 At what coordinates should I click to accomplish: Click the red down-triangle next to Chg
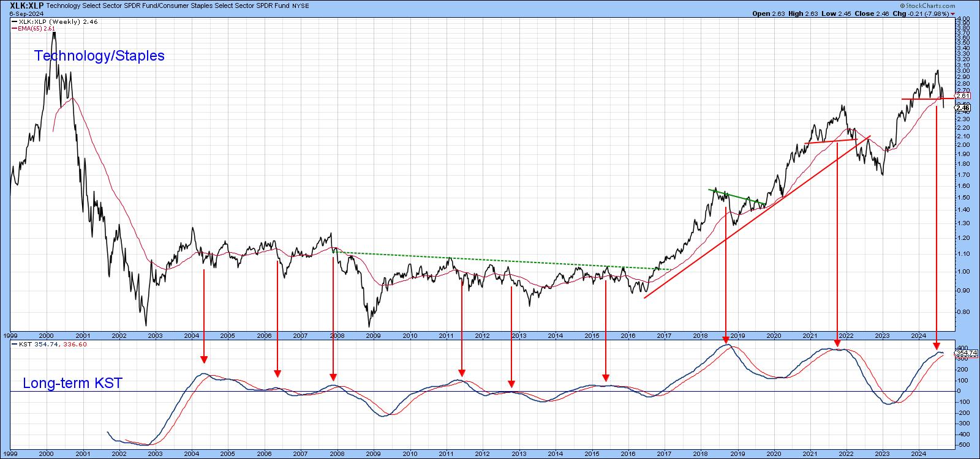click(952, 13)
